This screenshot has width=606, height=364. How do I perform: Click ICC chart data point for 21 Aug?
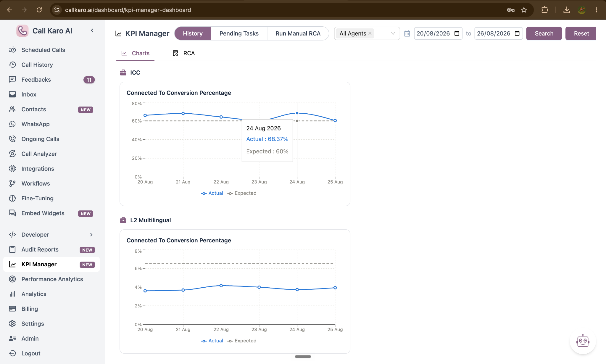[183, 113]
